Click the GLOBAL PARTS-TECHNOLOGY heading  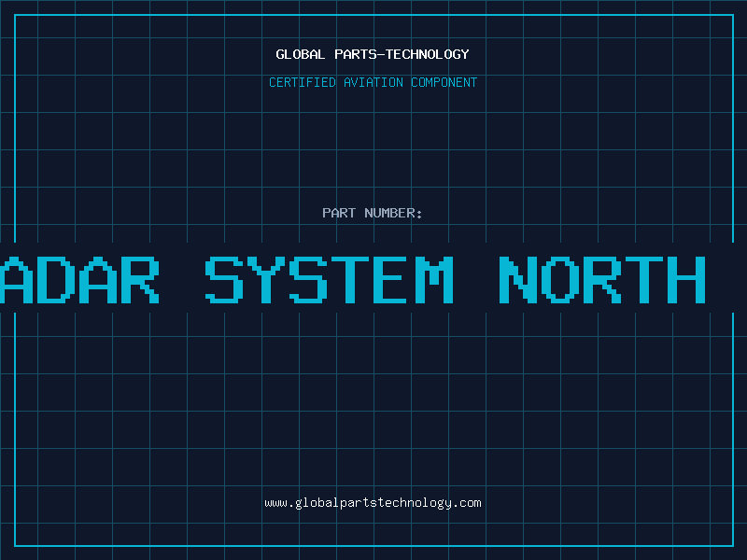pyautogui.click(x=373, y=54)
